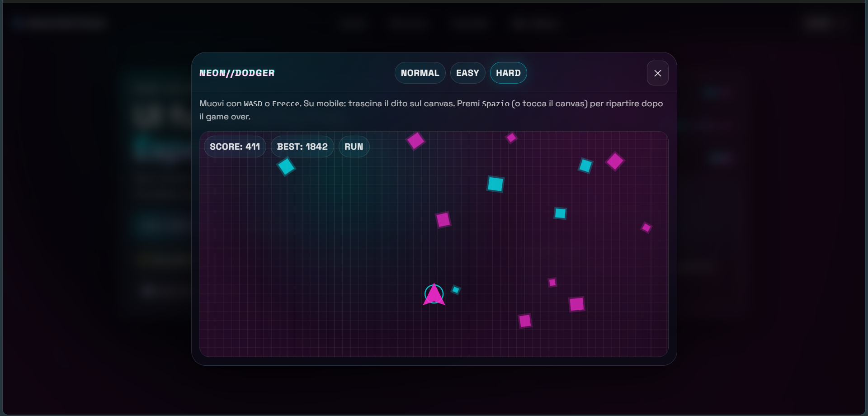Click the pink diamond near the top-right corner
868x416 pixels.
pos(614,161)
